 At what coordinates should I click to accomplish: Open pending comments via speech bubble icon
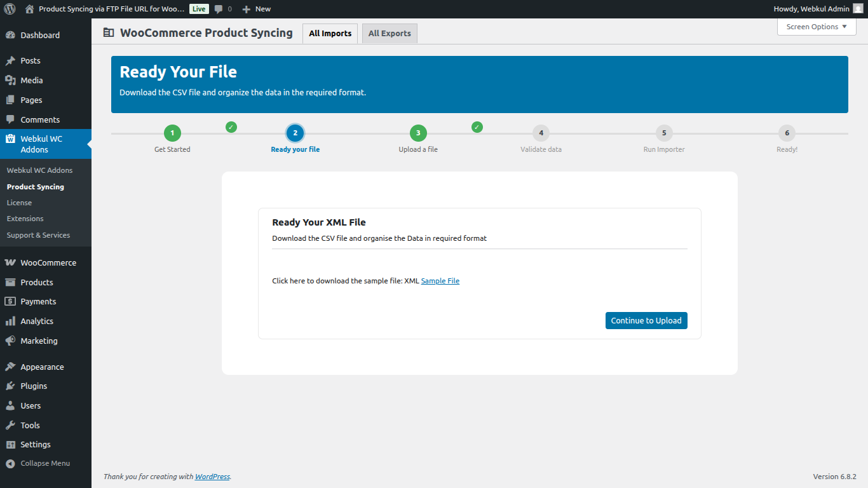(x=219, y=9)
